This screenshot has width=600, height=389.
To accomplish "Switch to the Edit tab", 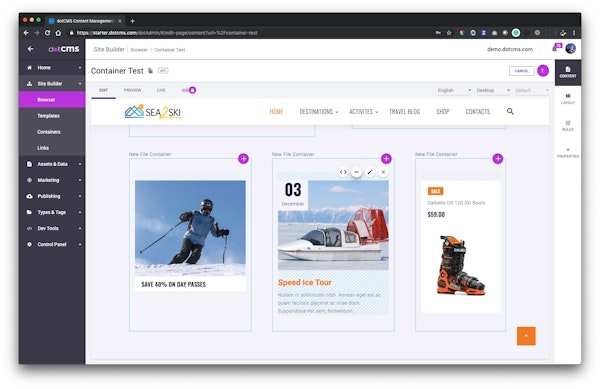I will click(103, 90).
